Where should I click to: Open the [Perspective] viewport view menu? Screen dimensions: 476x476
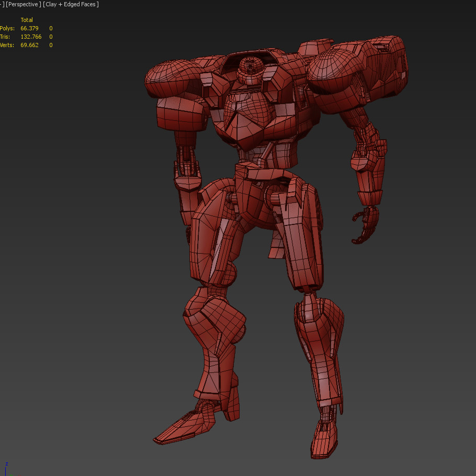[x=24, y=5]
